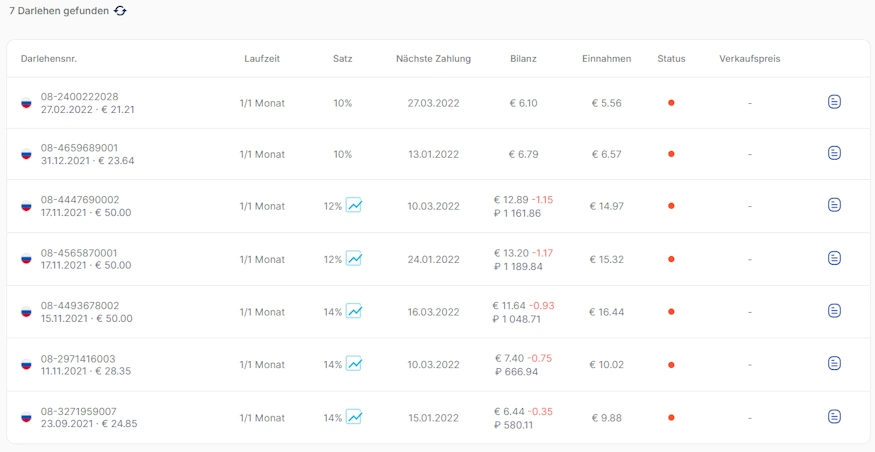Image resolution: width=875 pixels, height=452 pixels.
Task: Click rate chart icon for loan 08-3271959007
Action: [354, 416]
